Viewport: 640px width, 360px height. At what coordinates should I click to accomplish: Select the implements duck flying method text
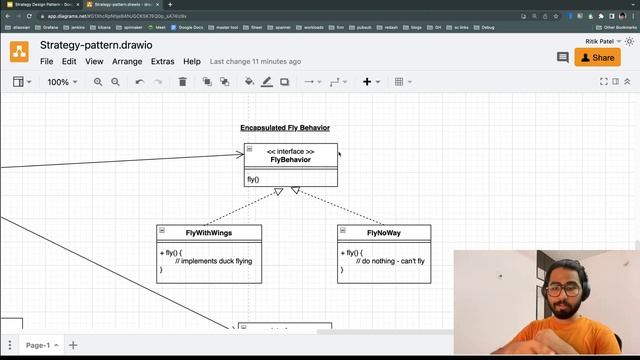[213, 261]
